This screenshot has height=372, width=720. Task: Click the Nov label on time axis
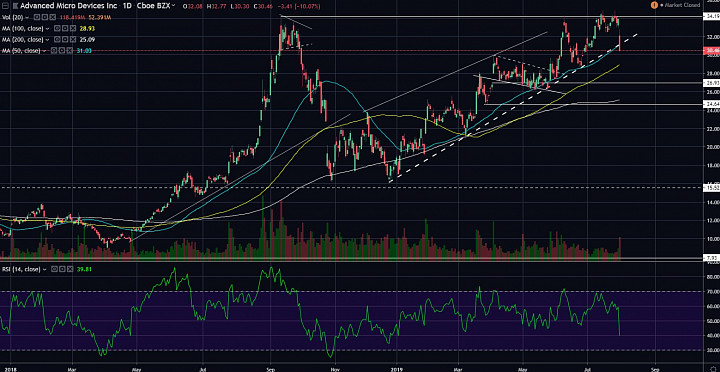coord(335,368)
